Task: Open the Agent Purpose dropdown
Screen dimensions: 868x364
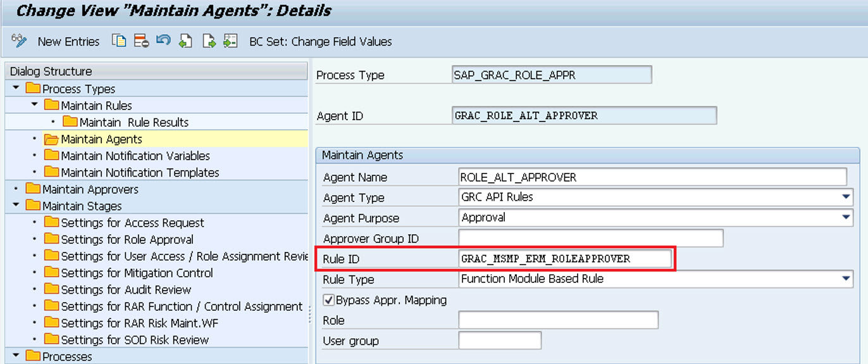Action: tap(846, 218)
